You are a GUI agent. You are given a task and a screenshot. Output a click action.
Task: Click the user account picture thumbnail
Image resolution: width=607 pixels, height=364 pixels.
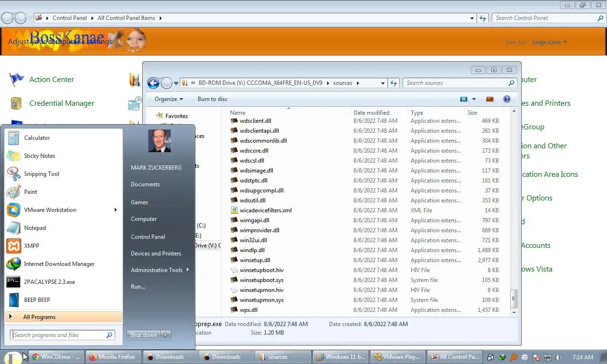(x=159, y=141)
